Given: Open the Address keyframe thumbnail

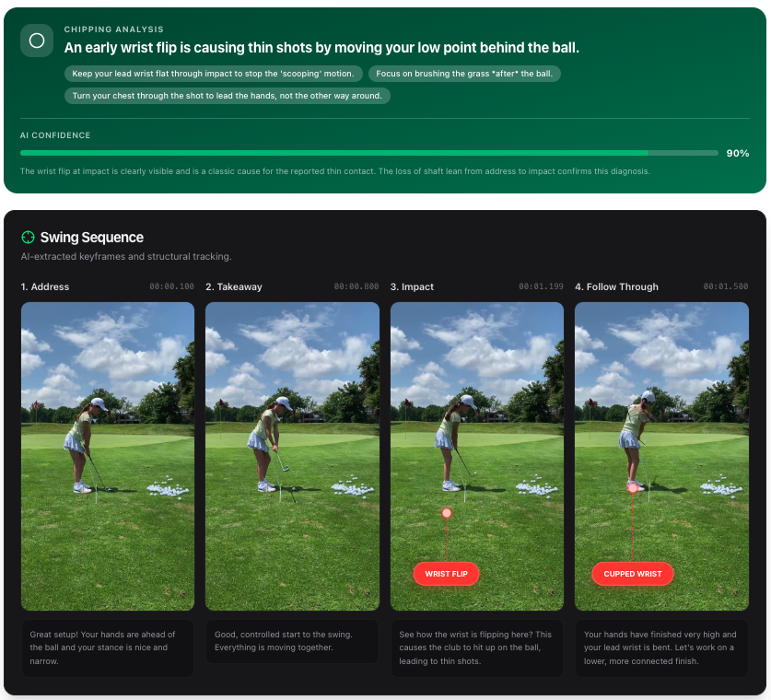Looking at the screenshot, I should [x=107, y=456].
